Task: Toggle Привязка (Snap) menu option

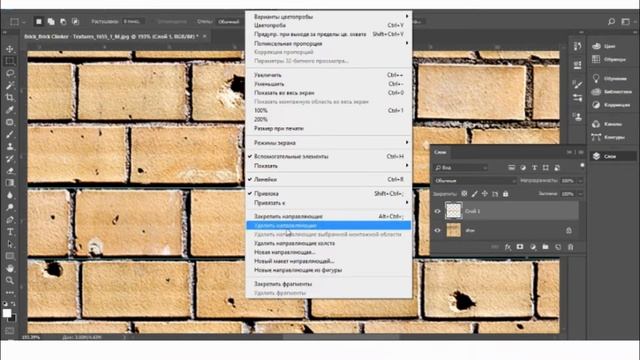Action: [329, 193]
